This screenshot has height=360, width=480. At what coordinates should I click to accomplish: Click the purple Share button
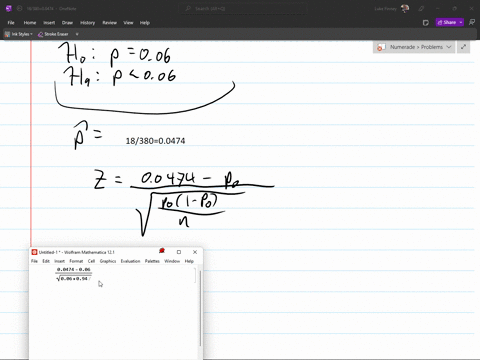(447, 22)
